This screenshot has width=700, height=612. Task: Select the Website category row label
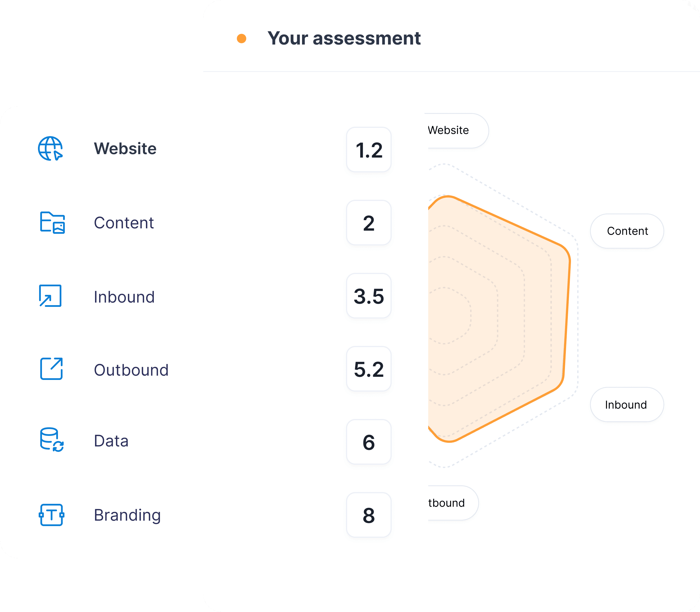[125, 148]
